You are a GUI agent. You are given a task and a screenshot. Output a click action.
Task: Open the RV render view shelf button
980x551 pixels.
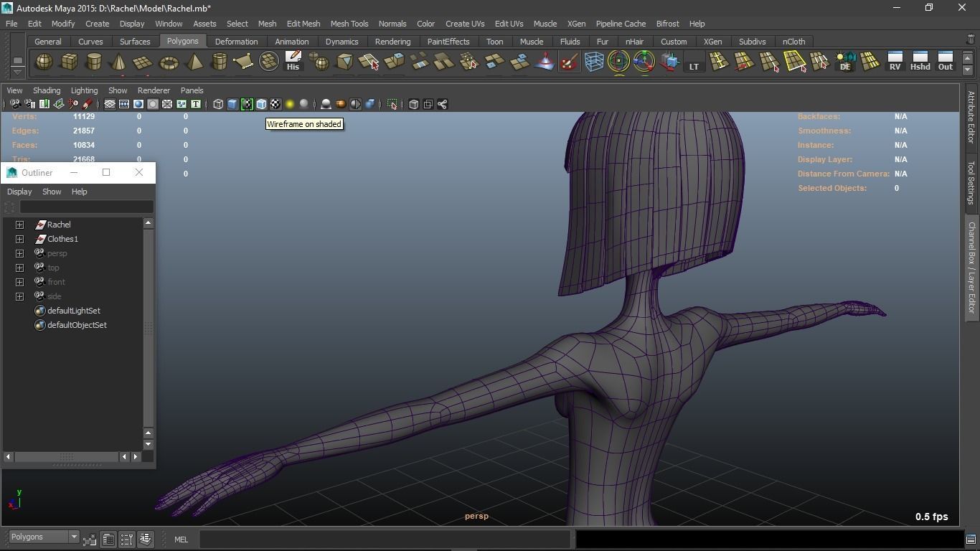(x=895, y=62)
